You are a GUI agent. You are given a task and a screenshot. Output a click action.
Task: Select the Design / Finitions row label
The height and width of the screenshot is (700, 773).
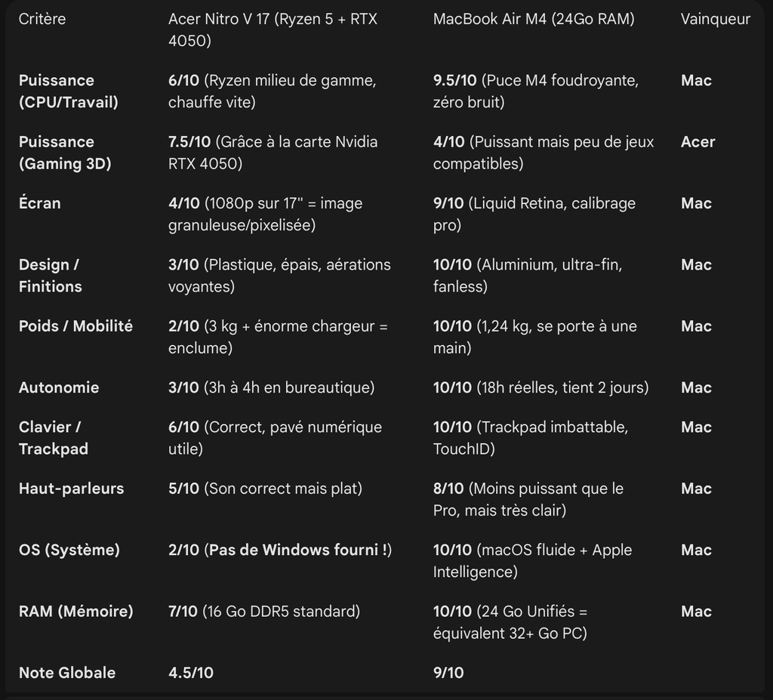(51, 276)
